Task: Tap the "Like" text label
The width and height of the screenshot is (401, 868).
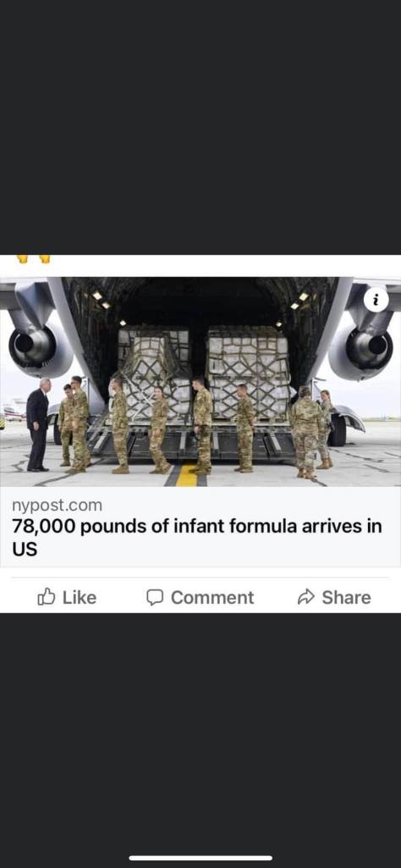Action: point(79,597)
